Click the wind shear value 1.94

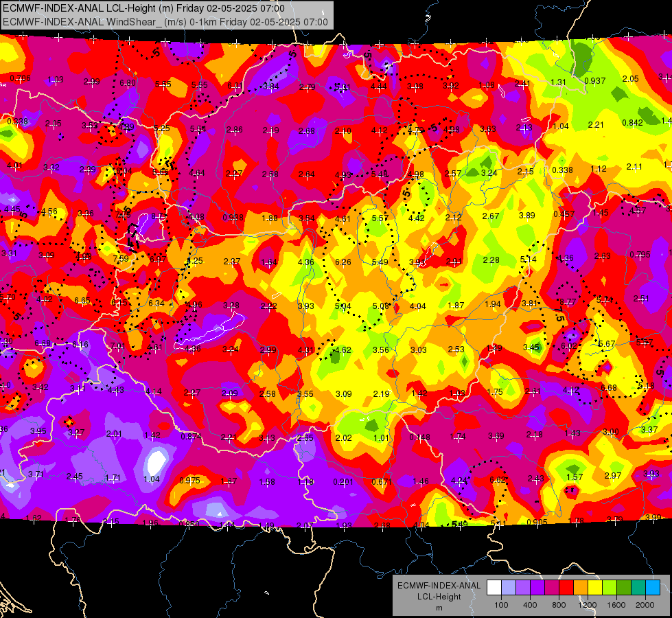click(493, 304)
